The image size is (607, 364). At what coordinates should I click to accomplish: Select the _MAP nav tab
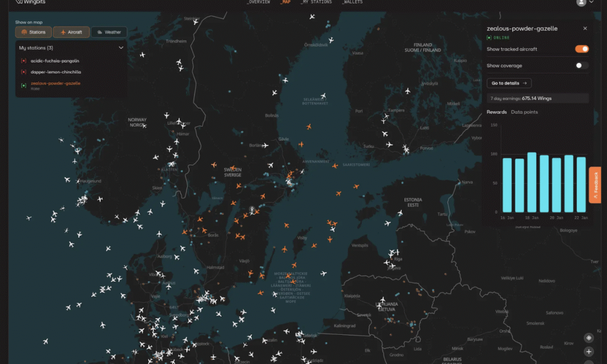[285, 2]
